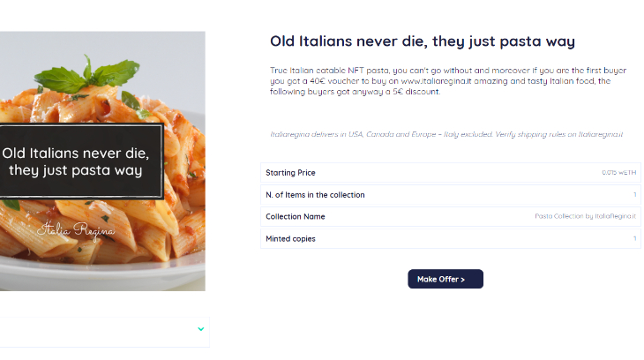Click the 0.075 WETH price value
This screenshot has width=644, height=360.
coord(618,173)
